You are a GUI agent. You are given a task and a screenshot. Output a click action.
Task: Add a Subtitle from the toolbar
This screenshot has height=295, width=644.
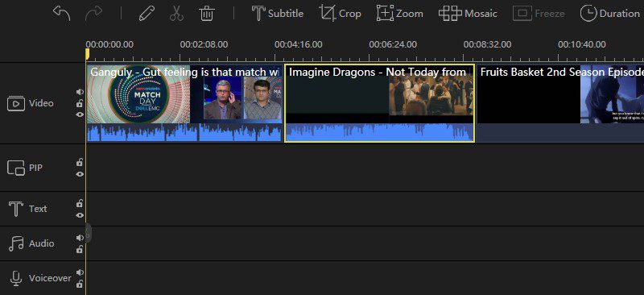[277, 14]
